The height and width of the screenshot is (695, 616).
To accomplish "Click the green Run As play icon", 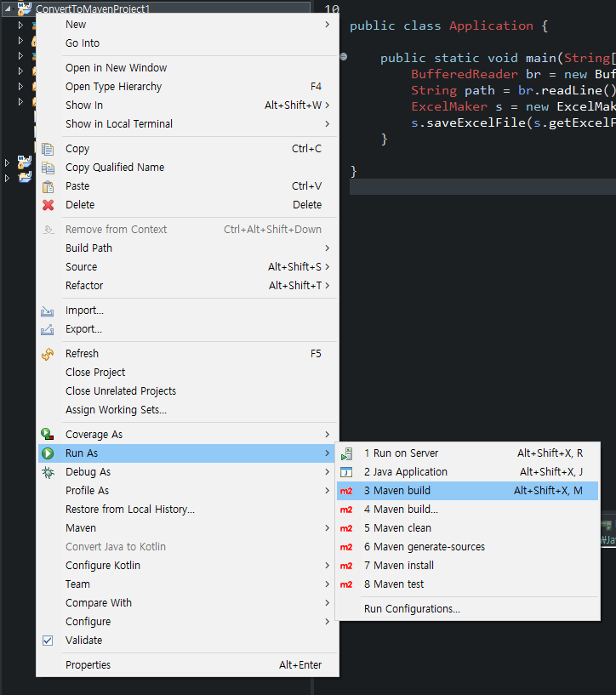I will 48,453.
